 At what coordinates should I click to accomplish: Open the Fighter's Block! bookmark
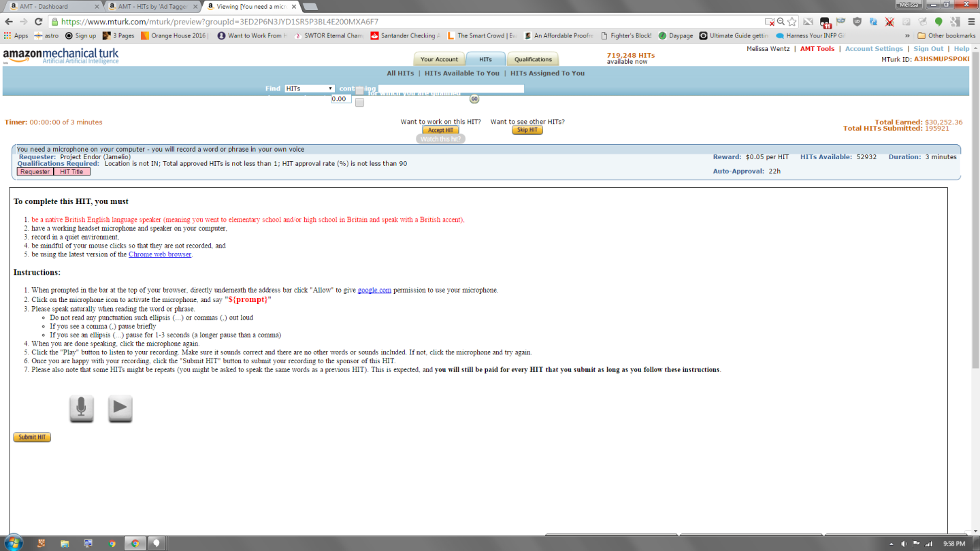(625, 35)
